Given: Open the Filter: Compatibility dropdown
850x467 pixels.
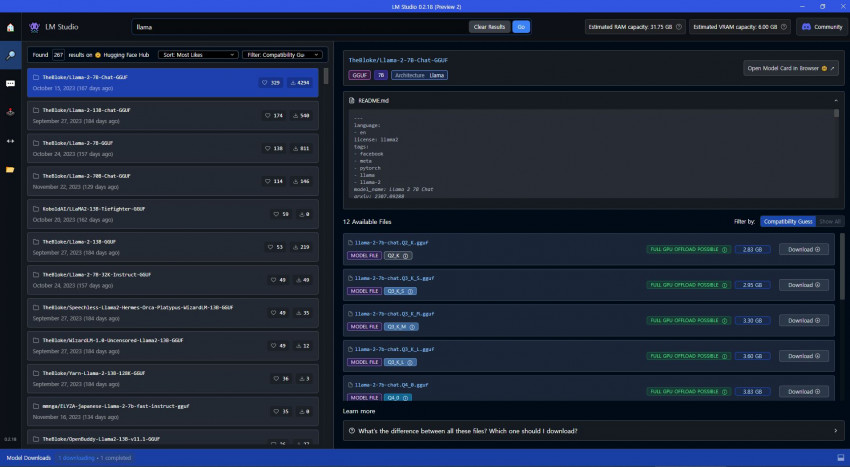Looking at the screenshot, I should pos(284,54).
